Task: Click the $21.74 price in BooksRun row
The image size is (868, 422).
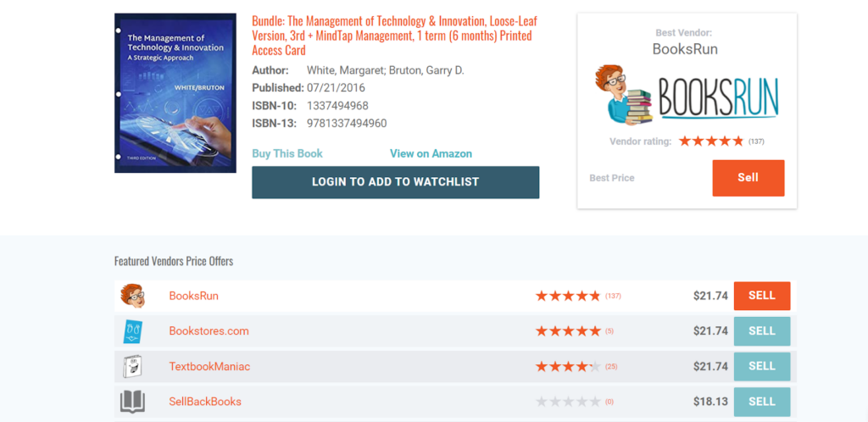Action: (710, 296)
